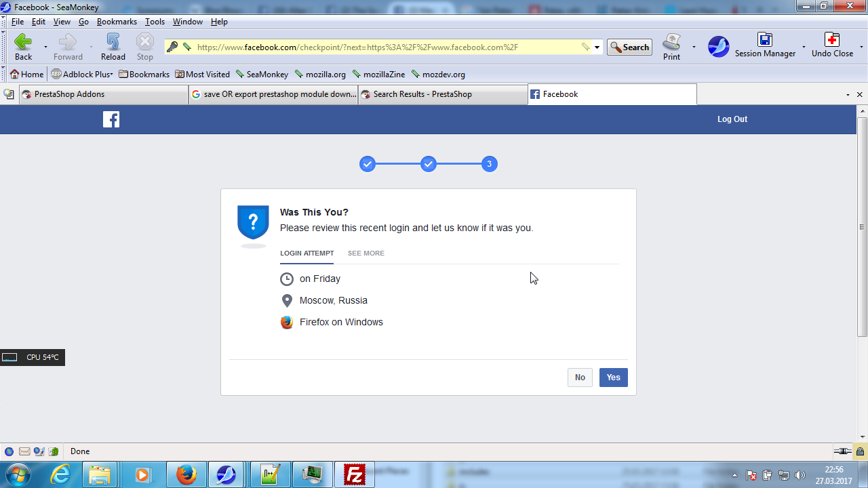Go to the Home bookmark
Screen dimensions: 868x488
click(x=26, y=75)
